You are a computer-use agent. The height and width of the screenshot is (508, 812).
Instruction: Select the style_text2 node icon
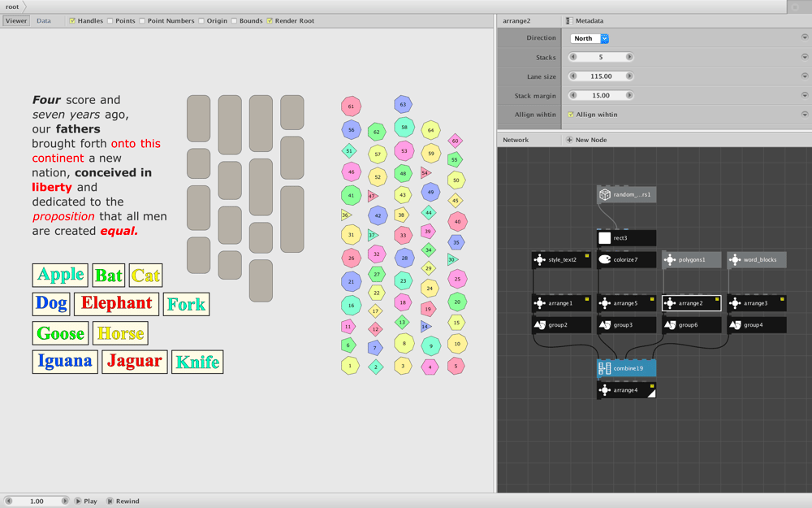[539, 260]
